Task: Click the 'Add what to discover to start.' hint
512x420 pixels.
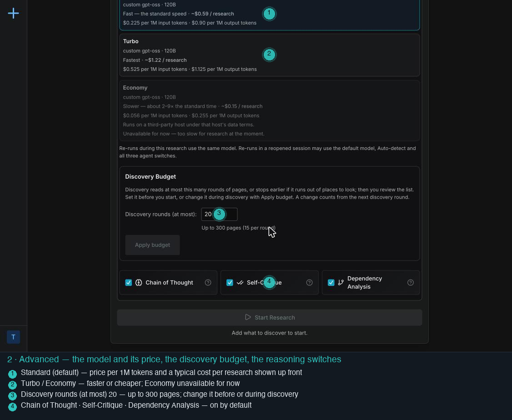Action: click(269, 333)
